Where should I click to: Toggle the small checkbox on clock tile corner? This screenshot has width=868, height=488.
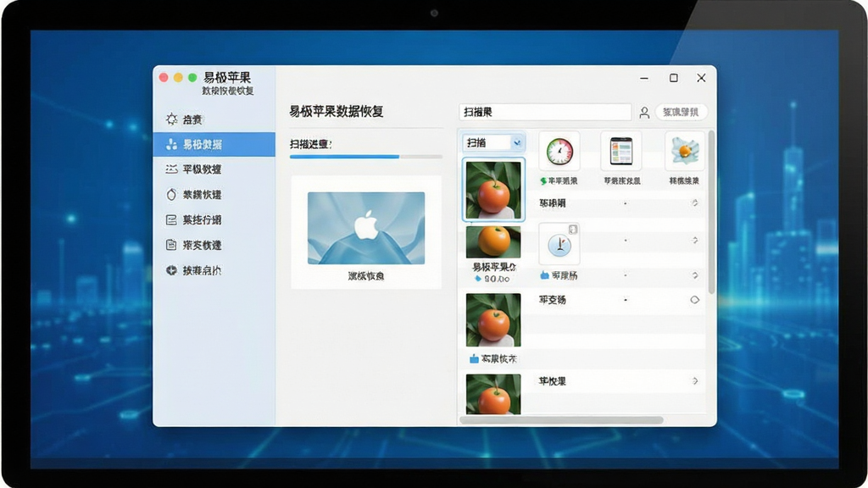tap(573, 229)
